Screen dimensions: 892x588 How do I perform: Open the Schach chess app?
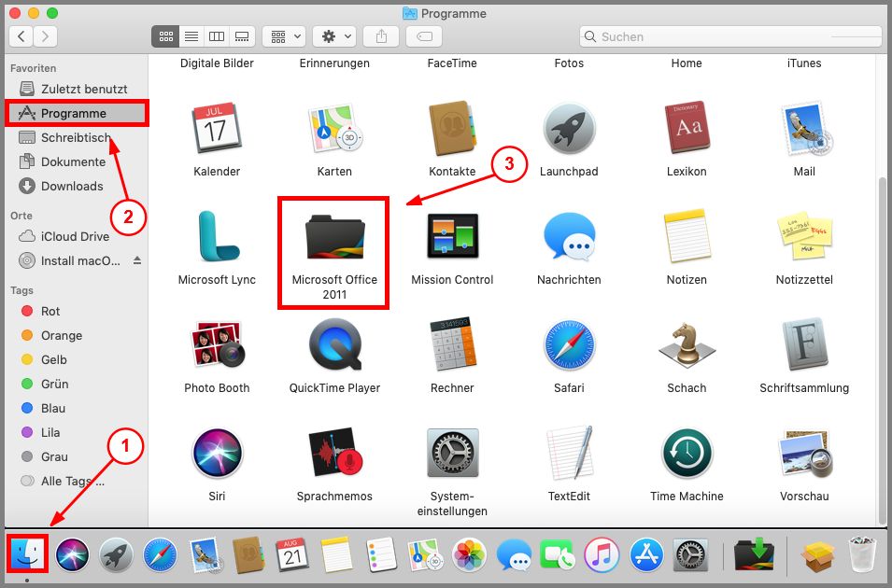point(687,344)
